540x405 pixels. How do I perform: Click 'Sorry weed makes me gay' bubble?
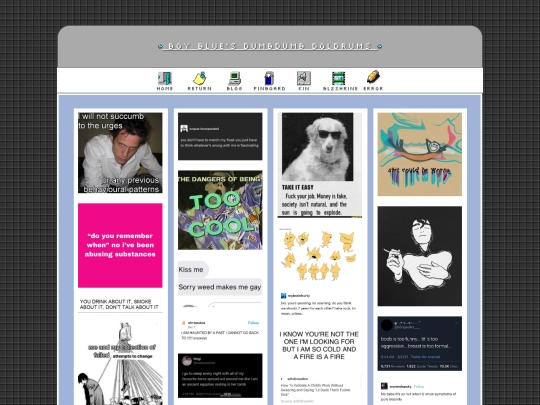click(x=220, y=287)
